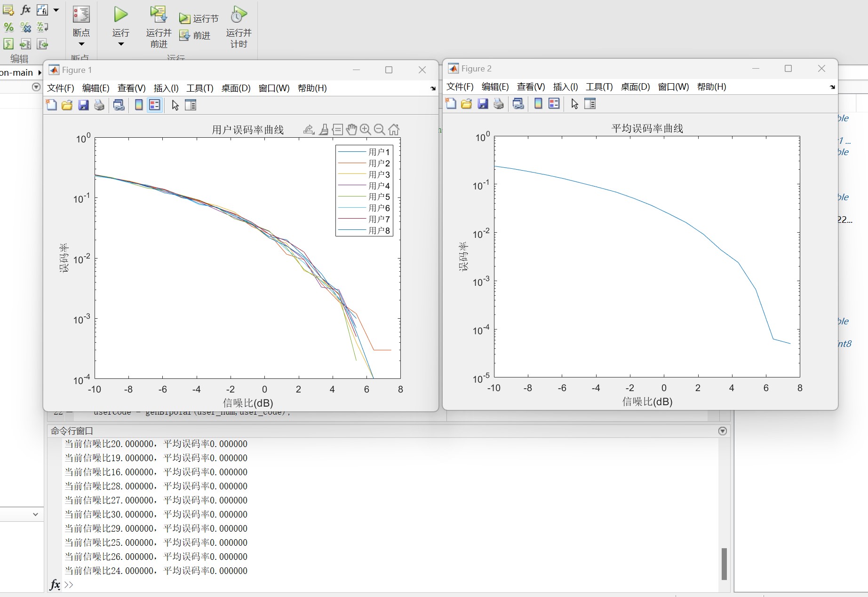Open 帮助(H) menu in Figure 1
868x597 pixels.
coord(312,88)
